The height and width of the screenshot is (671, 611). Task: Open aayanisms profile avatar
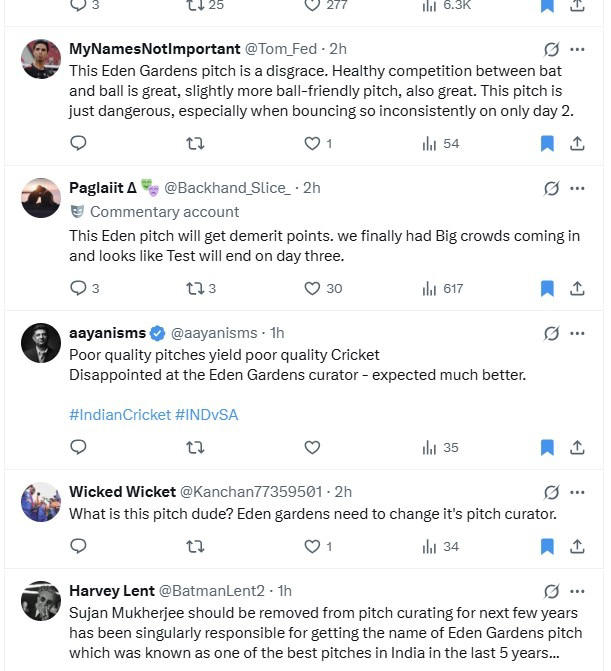click(x=41, y=343)
